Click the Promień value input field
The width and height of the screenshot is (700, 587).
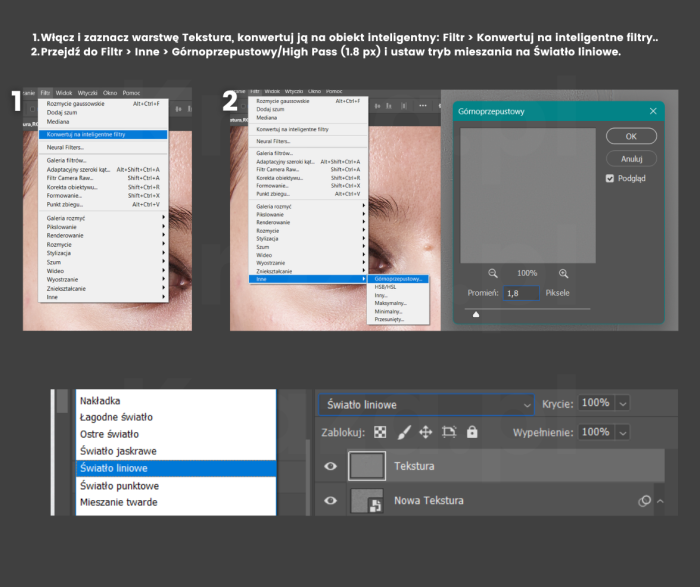[521, 293]
